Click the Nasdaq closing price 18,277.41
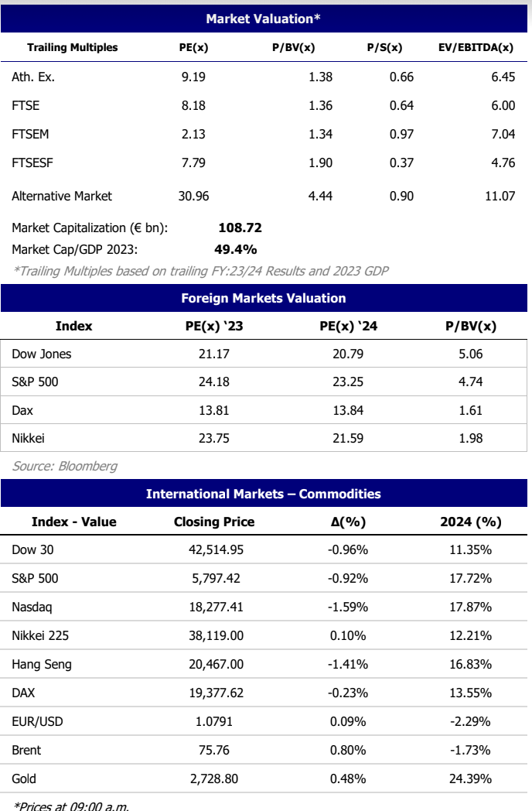This screenshot has height=811, width=532. [x=217, y=607]
